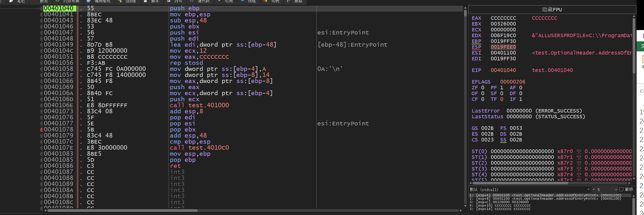
Task: Click the PF flag value
Action: [502, 88]
